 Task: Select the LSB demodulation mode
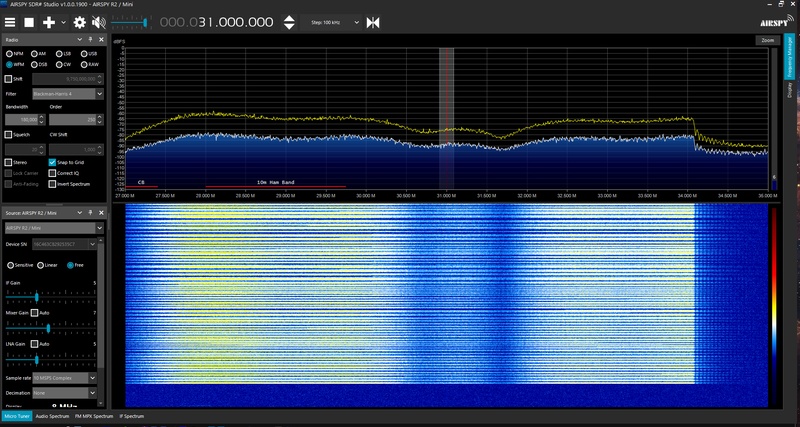tap(64, 54)
